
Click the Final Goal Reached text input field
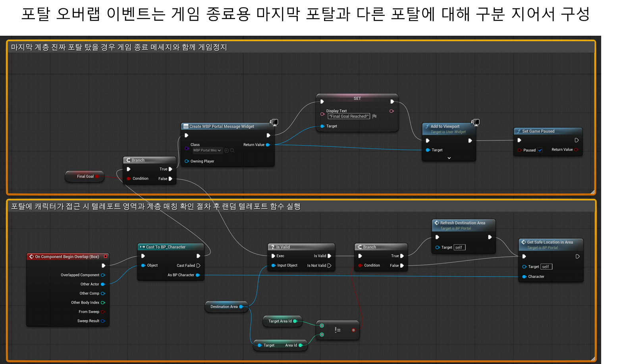[349, 116]
